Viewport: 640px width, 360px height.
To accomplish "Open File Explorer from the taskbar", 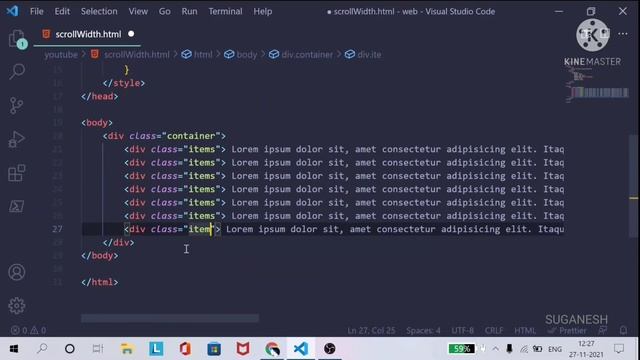I will click(x=127, y=349).
